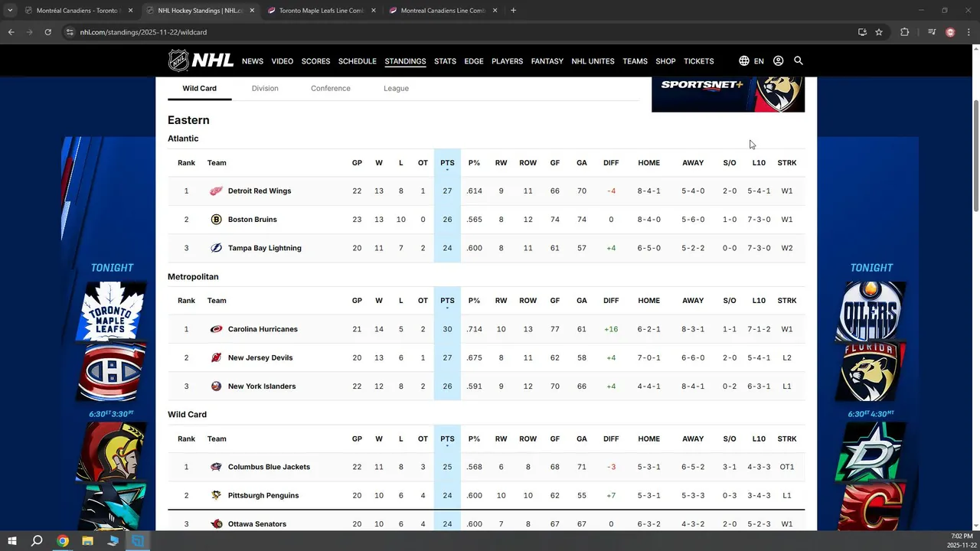Click the Columbus Blue Jackets logo
The width and height of the screenshot is (980, 551).
tap(216, 467)
